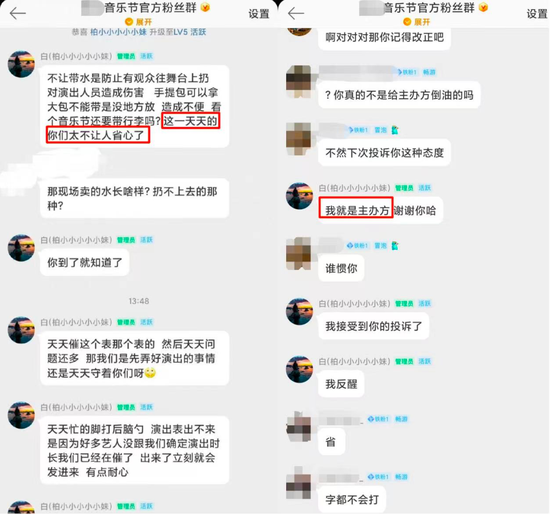
Task: Click the orange badge beside left group title
Action: pos(205,7)
